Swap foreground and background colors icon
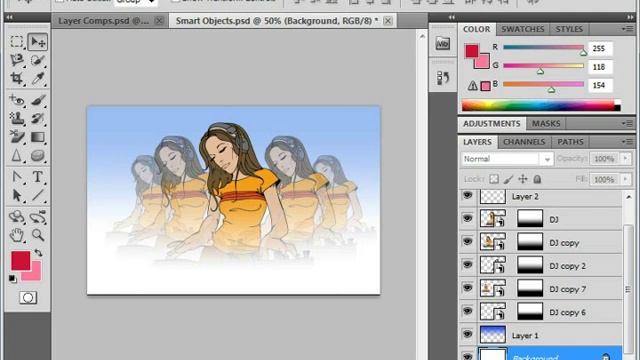The height and width of the screenshot is (360, 640). pos(38,253)
